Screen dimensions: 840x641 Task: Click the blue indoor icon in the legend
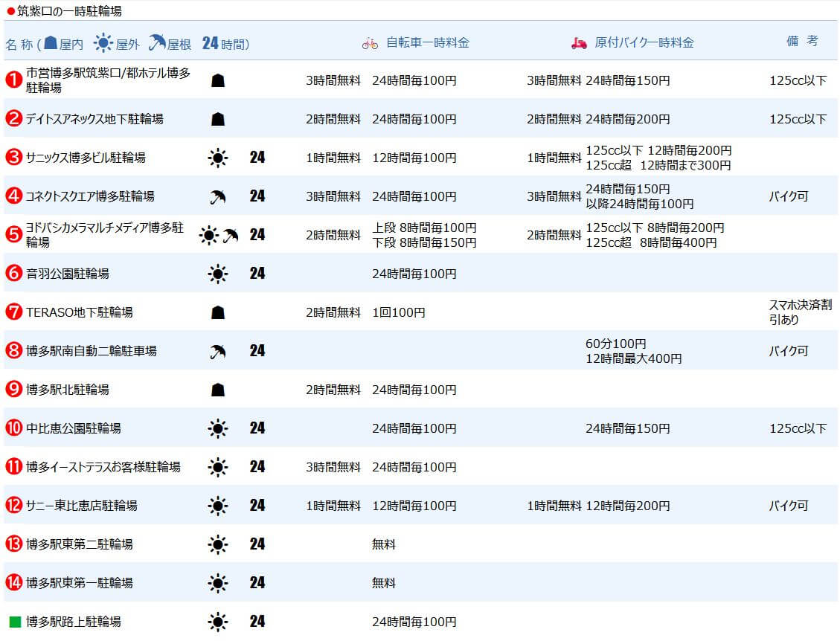[x=51, y=43]
